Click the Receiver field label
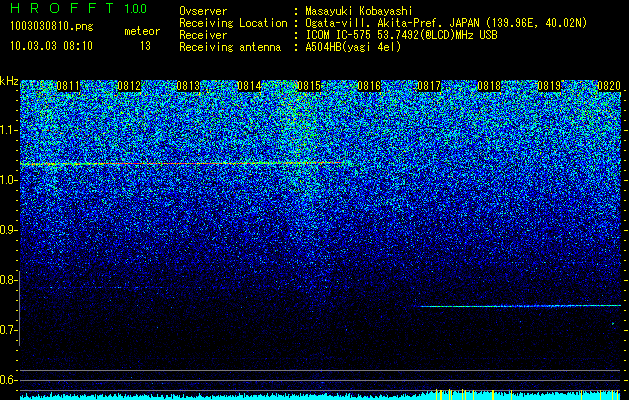This screenshot has width=629, height=400. (203, 35)
